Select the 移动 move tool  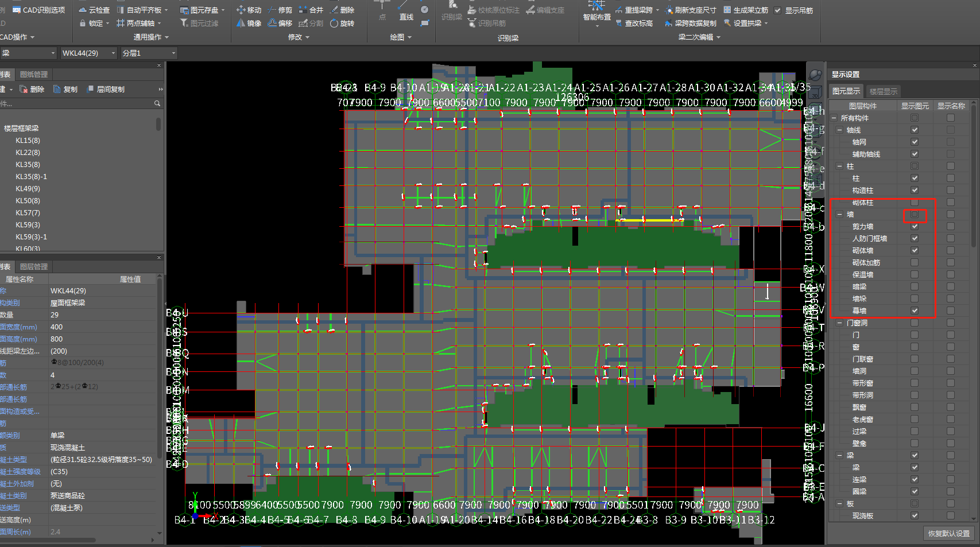click(x=249, y=10)
